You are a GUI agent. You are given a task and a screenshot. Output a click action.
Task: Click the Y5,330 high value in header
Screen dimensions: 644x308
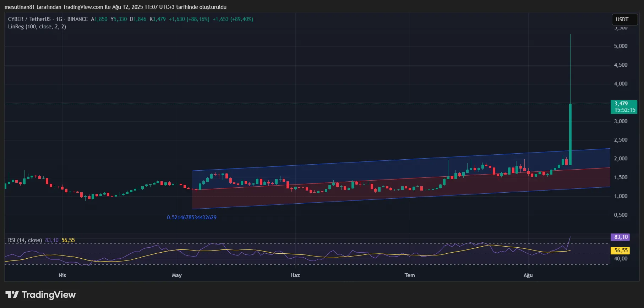119,19
